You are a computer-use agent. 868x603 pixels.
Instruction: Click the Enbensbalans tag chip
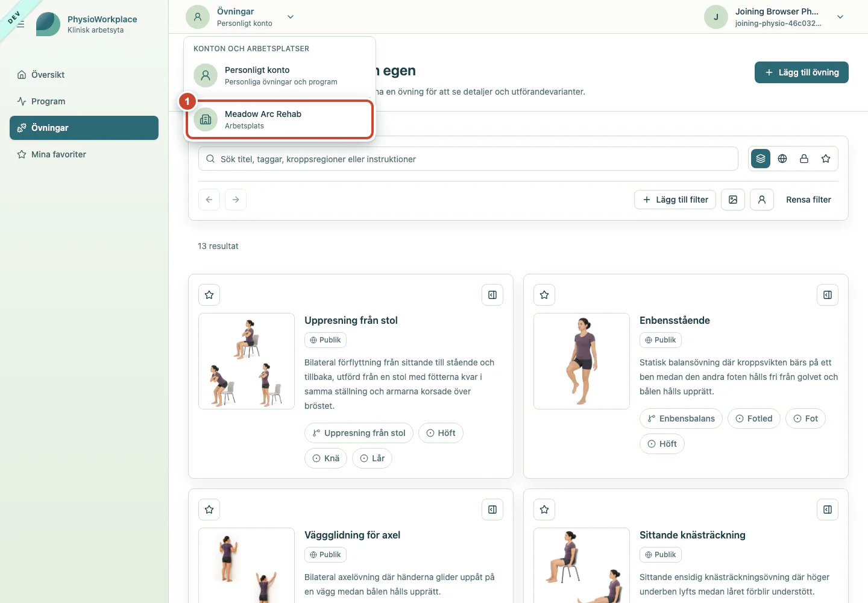point(681,418)
